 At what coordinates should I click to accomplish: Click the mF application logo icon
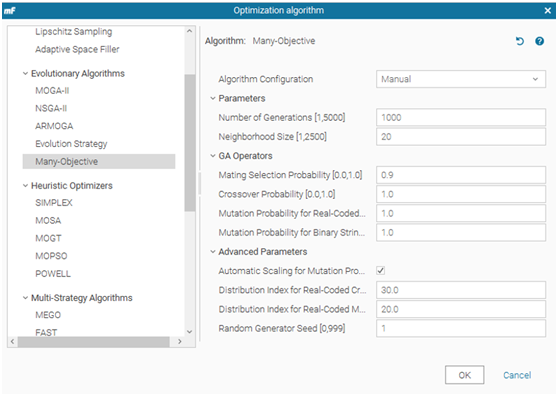[x=10, y=11]
